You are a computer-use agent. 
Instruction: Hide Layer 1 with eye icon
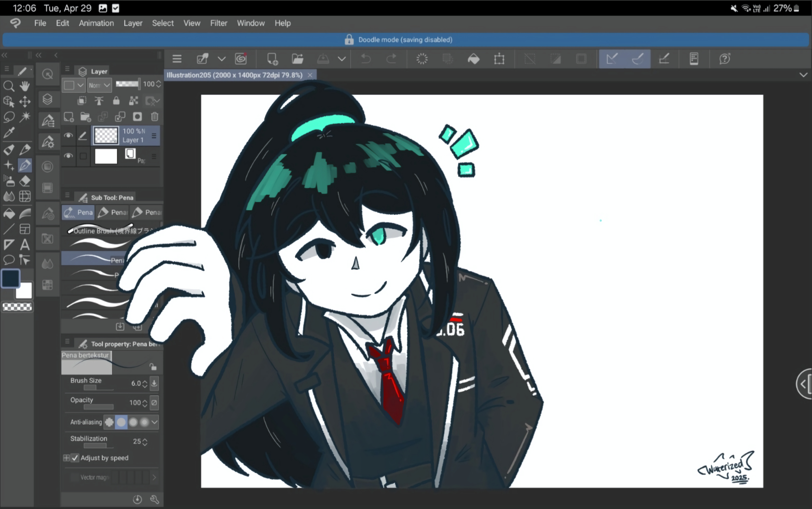(68, 136)
